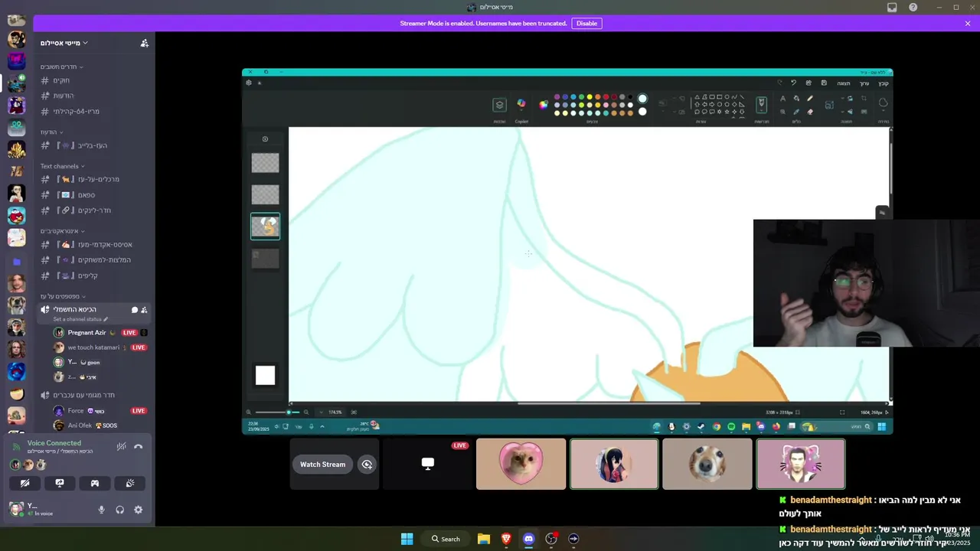980x551 pixels.
Task: Turn on camera in voice panel
Action: click(24, 483)
